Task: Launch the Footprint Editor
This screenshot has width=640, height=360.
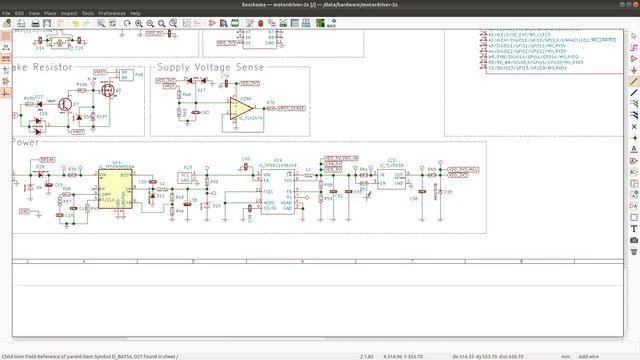Action: (235, 23)
